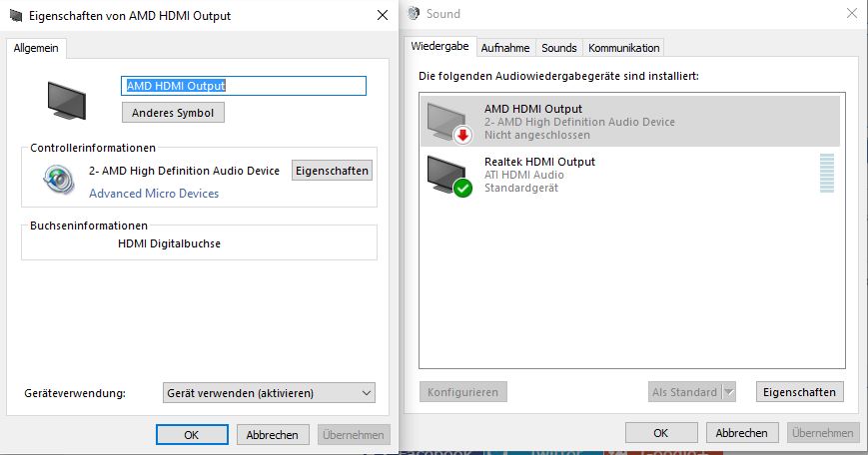Click the AMD HDMI Output monitor icon in Sound list
The width and height of the screenshot is (868, 455).
(x=449, y=123)
